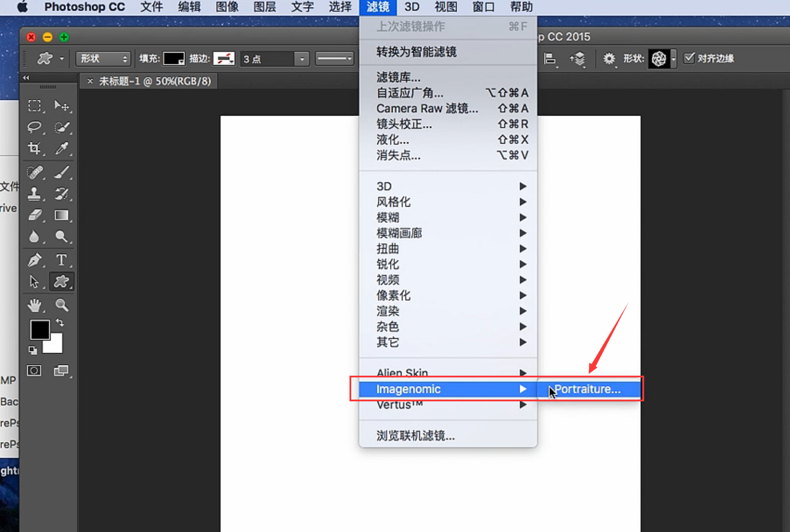Click the stroke color swatch
Viewport: 790px width, 532px height.
(x=224, y=58)
